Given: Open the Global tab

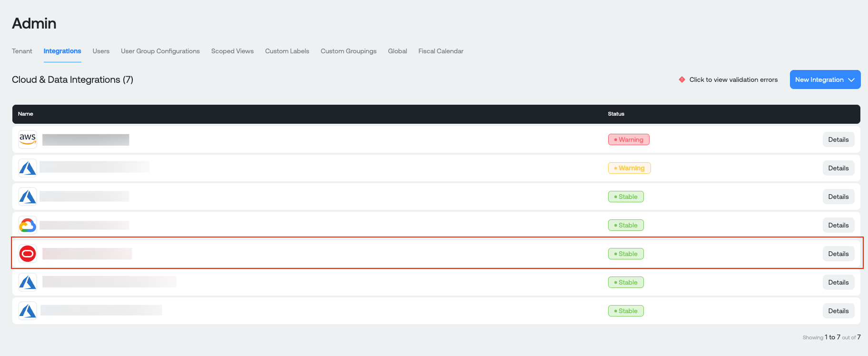Looking at the screenshot, I should (x=397, y=51).
